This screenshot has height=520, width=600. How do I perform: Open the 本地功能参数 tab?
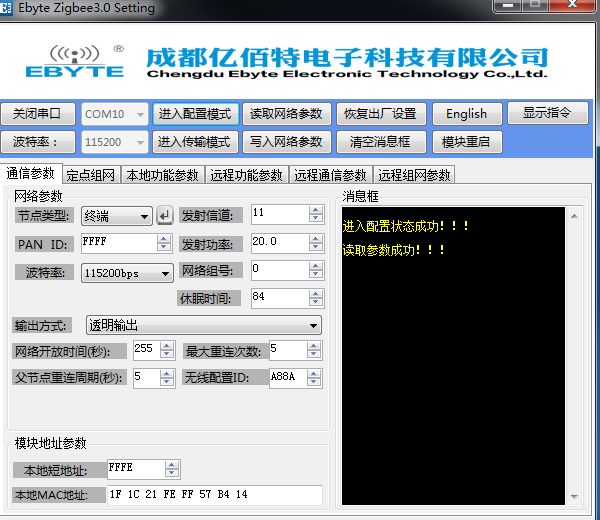pyautogui.click(x=162, y=175)
